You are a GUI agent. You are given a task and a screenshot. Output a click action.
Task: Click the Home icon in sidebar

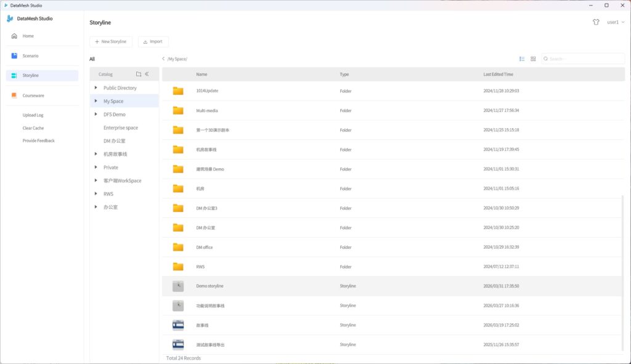click(x=14, y=36)
